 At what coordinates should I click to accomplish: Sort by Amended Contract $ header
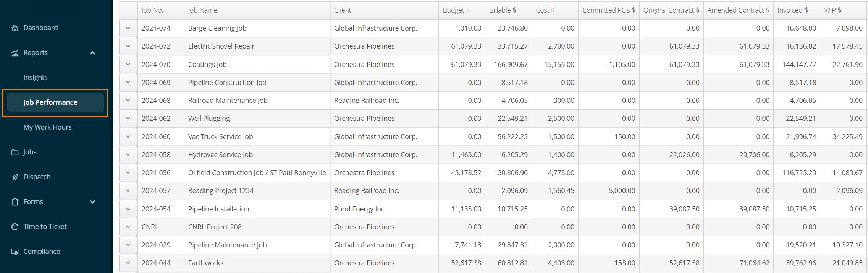tap(739, 10)
